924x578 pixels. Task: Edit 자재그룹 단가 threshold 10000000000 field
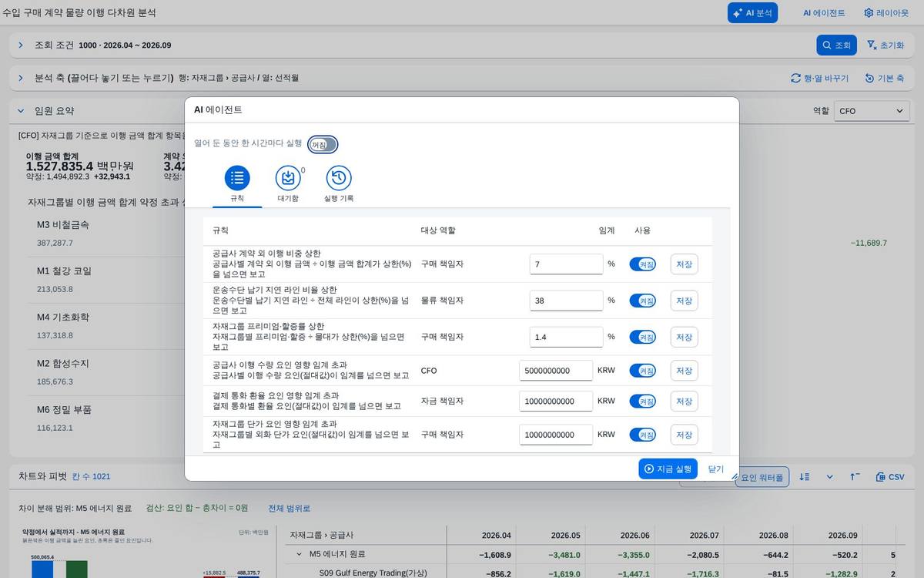click(x=556, y=435)
